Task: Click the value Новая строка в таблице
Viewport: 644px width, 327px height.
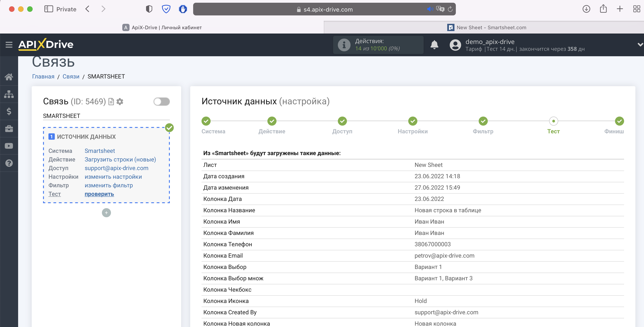Action: [448, 210]
